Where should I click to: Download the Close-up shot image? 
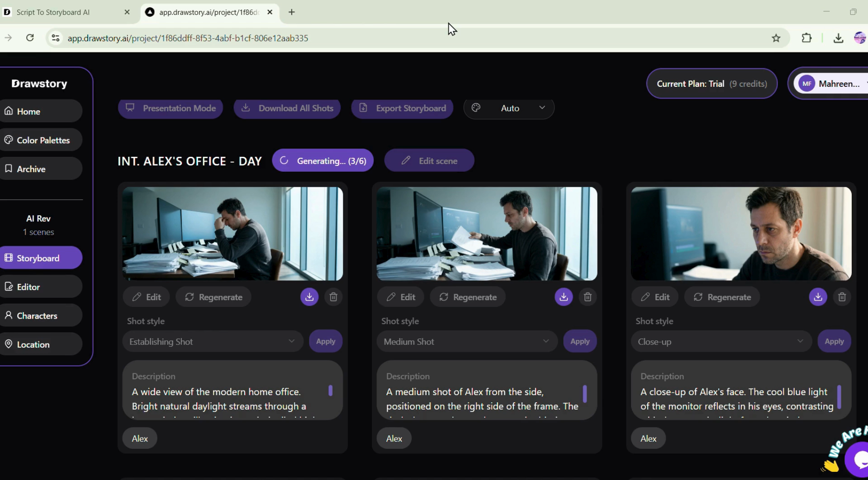[818, 297]
